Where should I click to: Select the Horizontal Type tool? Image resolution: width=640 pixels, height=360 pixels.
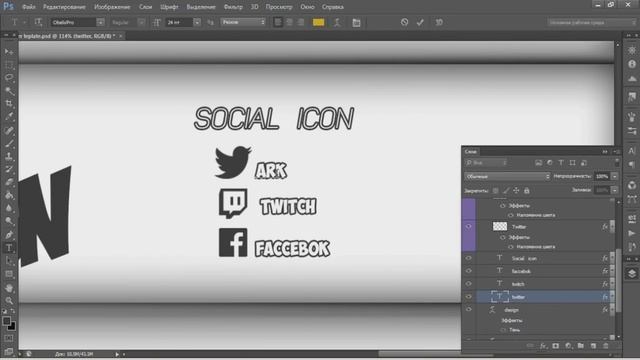coord(9,248)
